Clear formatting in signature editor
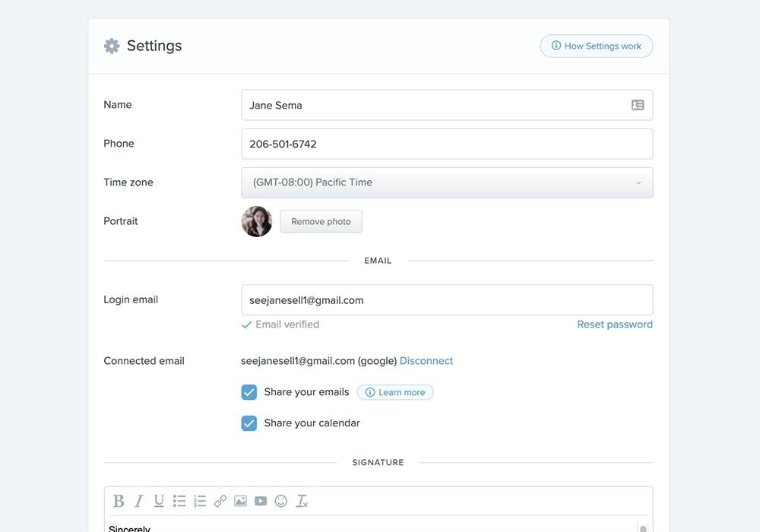 pos(302,501)
